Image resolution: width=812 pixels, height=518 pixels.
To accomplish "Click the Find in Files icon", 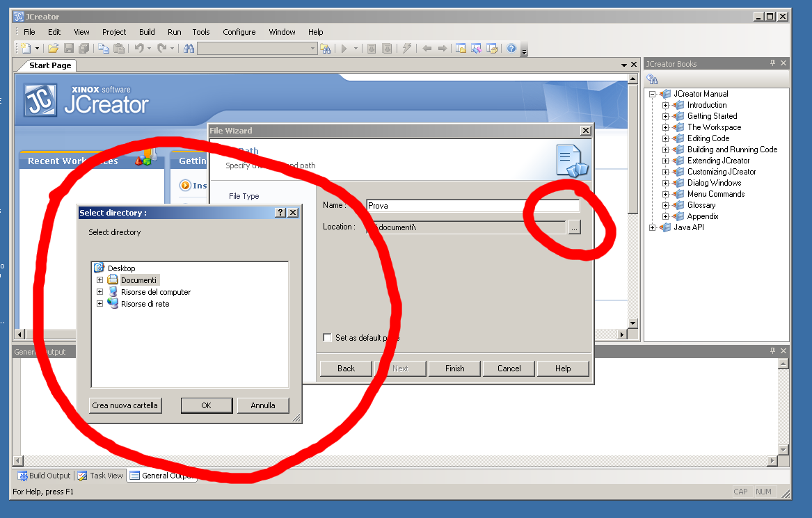I will [325, 49].
